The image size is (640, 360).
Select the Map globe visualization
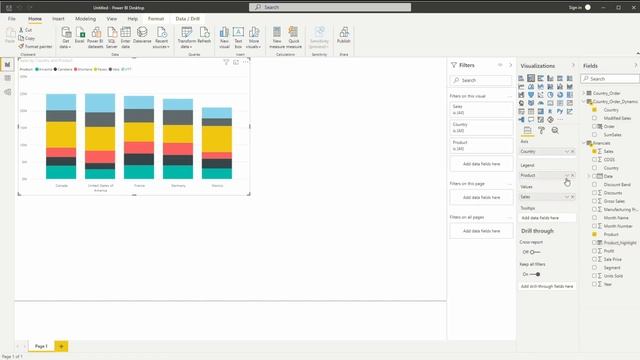tap(521, 103)
